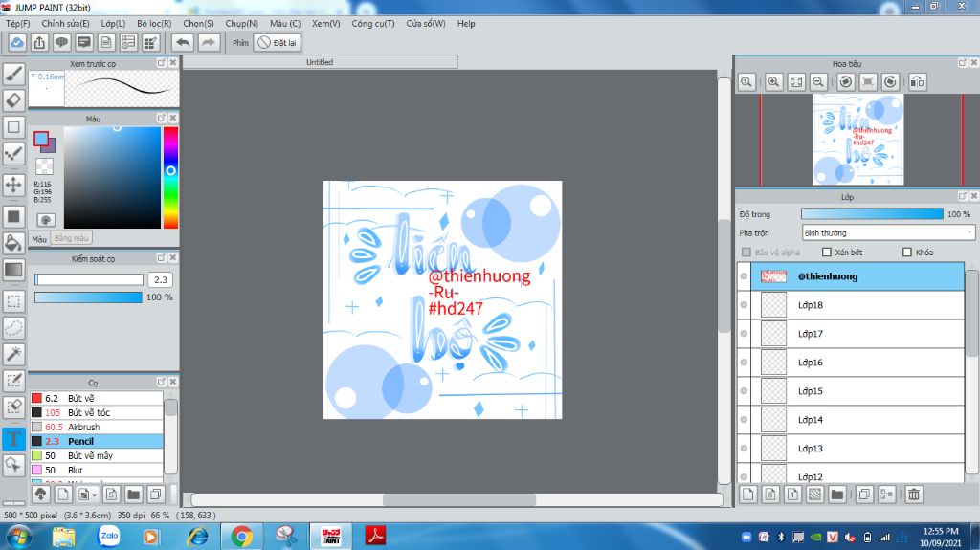Hide the @thienhuong layer
Screen dimensions: 980x550
[744, 276]
